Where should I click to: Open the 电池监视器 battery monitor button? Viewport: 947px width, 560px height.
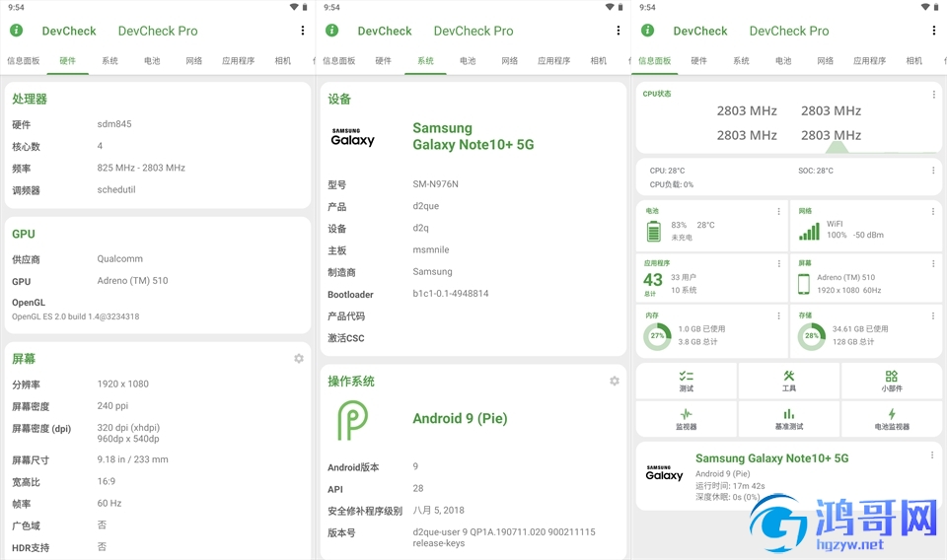(x=892, y=419)
